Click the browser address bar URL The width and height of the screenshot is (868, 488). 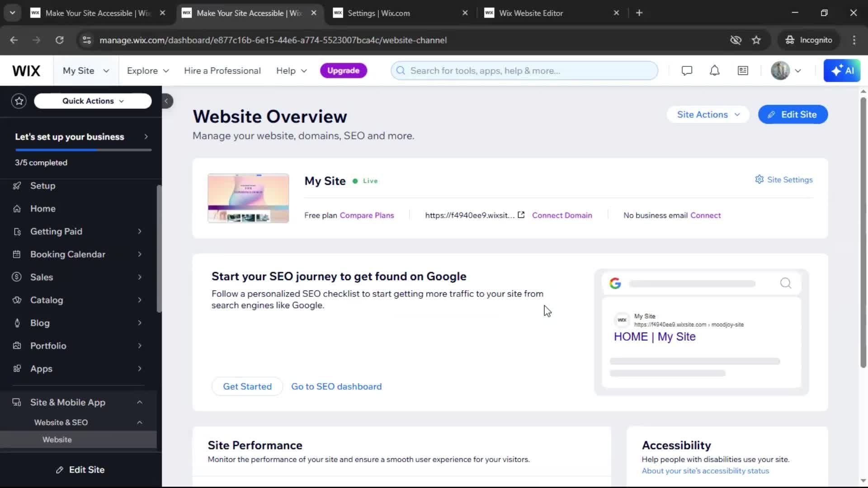click(x=273, y=40)
